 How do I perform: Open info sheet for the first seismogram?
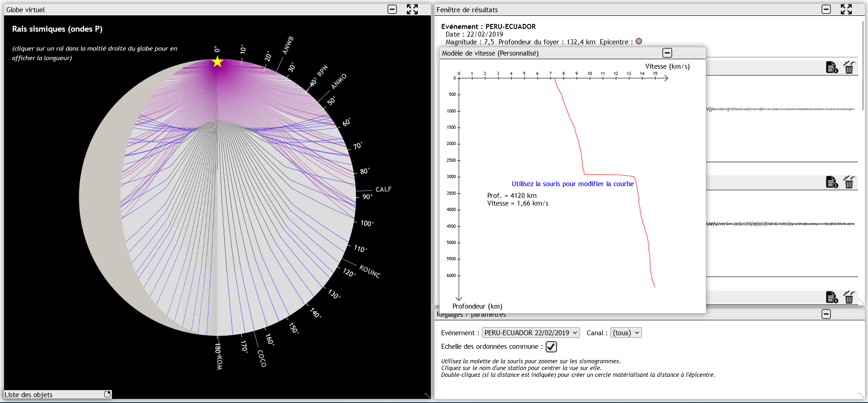tap(831, 67)
